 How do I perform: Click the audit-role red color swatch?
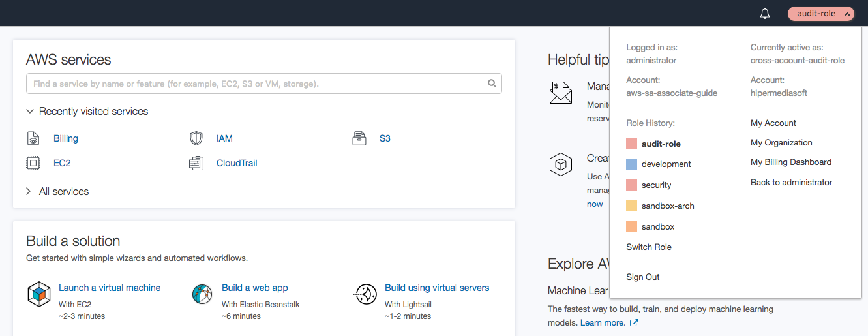tap(631, 144)
